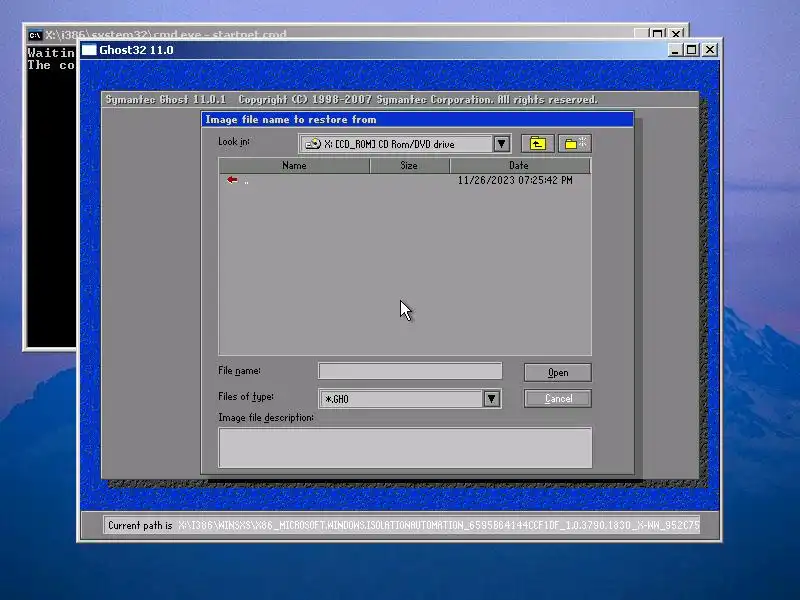
Task: Focus the File name input field
Action: (410, 371)
